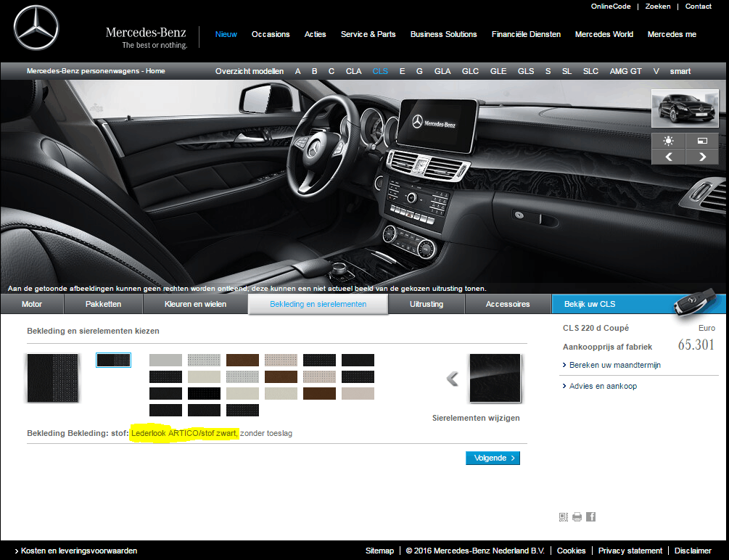Open the Accessoires tab

point(508,304)
